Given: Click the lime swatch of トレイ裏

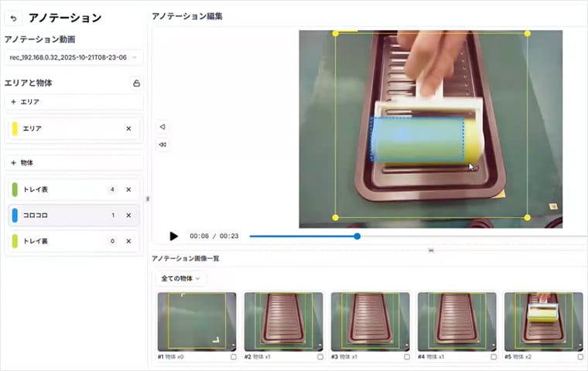Looking at the screenshot, I should [15, 241].
